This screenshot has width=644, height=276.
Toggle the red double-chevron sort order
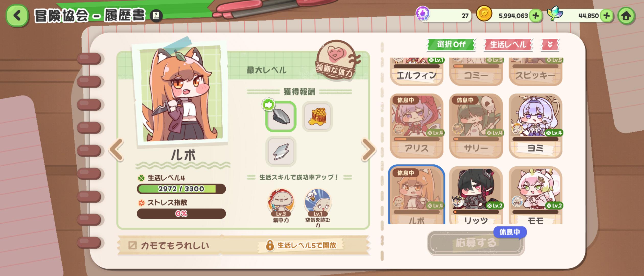[x=550, y=45]
